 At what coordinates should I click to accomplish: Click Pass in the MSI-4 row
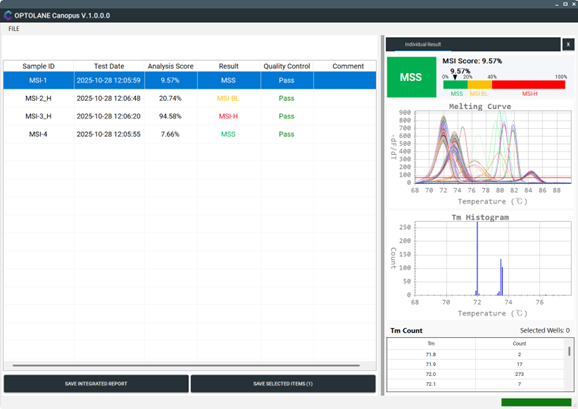(x=286, y=134)
